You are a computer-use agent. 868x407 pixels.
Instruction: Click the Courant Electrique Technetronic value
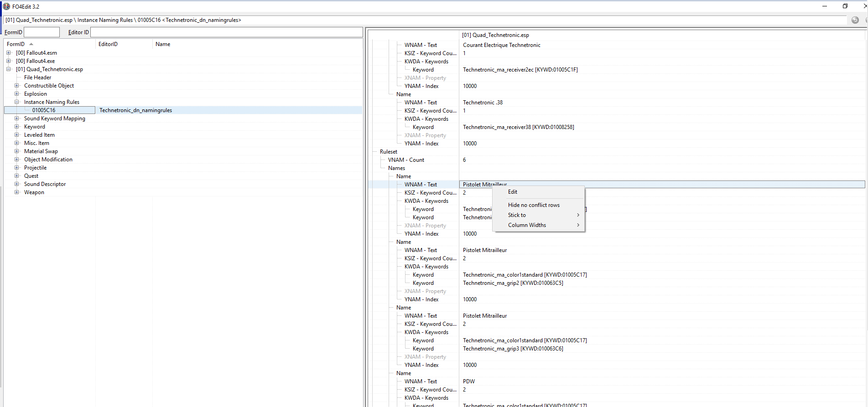502,45
